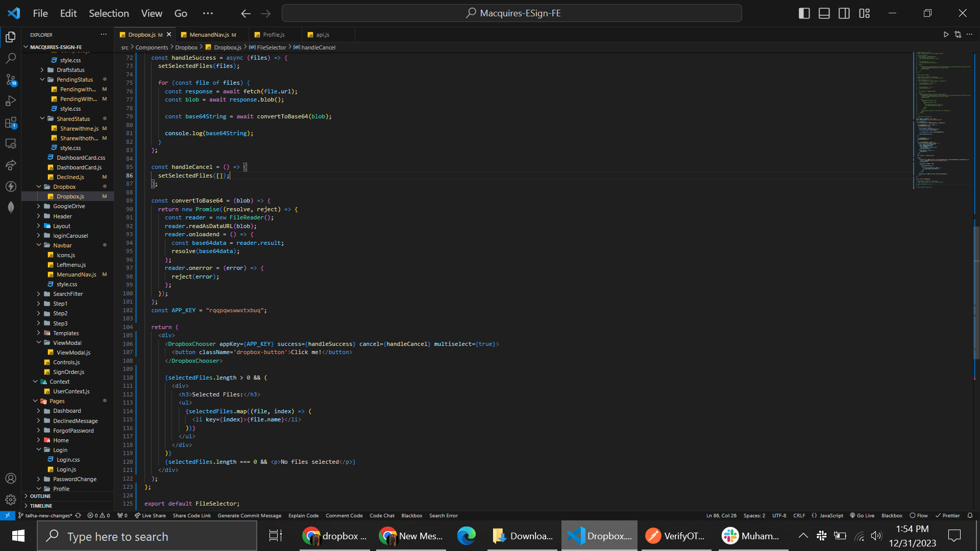Open the Selection menu

point(109,13)
